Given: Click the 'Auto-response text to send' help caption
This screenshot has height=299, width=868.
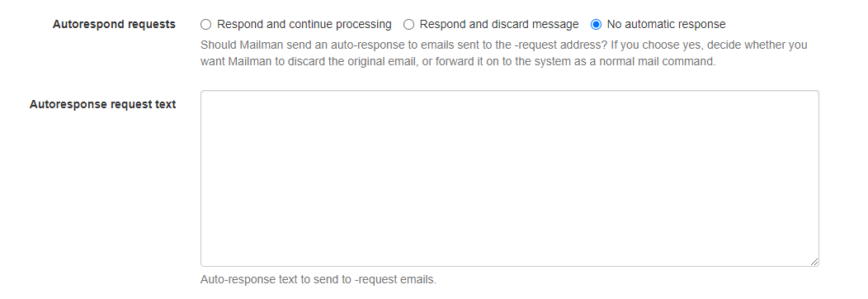Looking at the screenshot, I should [x=318, y=280].
